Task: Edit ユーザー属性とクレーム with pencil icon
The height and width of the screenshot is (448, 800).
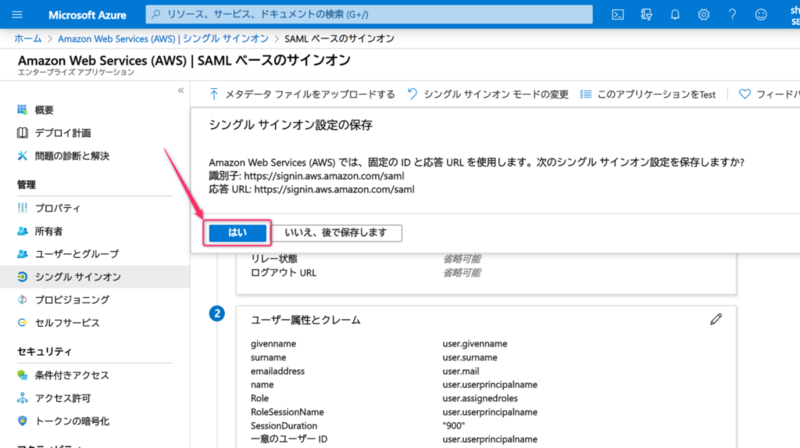Action: [x=716, y=319]
